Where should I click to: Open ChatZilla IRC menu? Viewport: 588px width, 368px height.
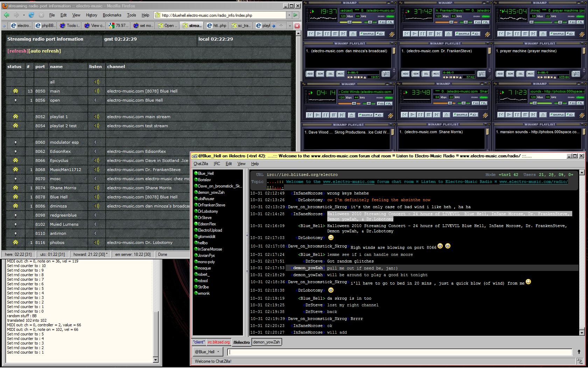pos(217,164)
